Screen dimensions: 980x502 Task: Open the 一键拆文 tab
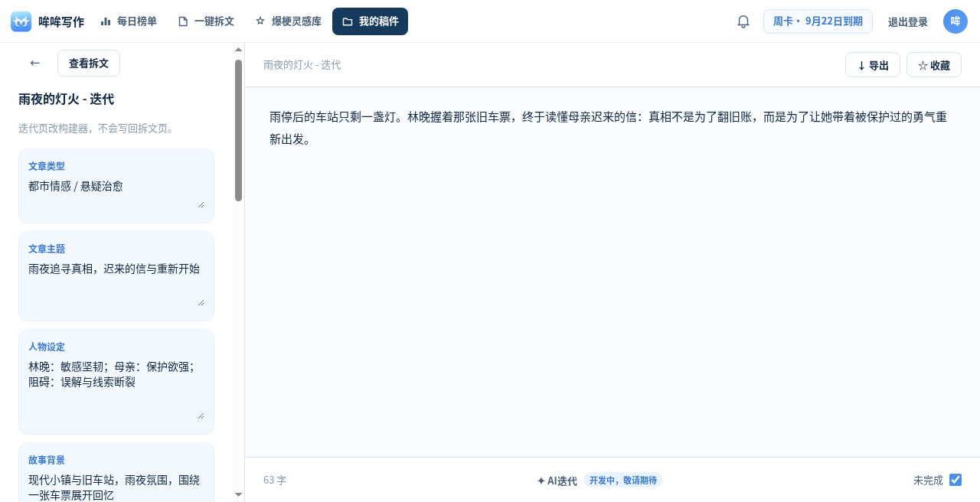(x=206, y=21)
